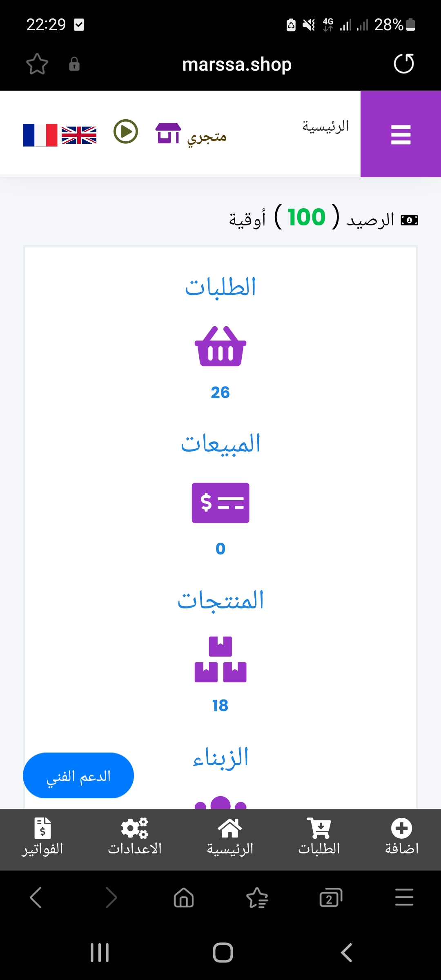Switch language to English flag

79,135
